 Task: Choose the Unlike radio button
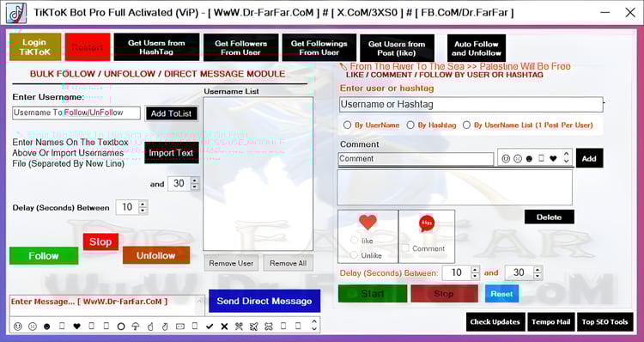(354, 255)
